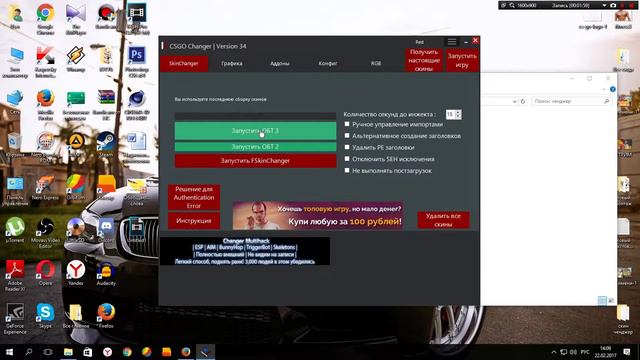Click the РУС language indicator
Screen dimensions: 640x360
pos(585,352)
